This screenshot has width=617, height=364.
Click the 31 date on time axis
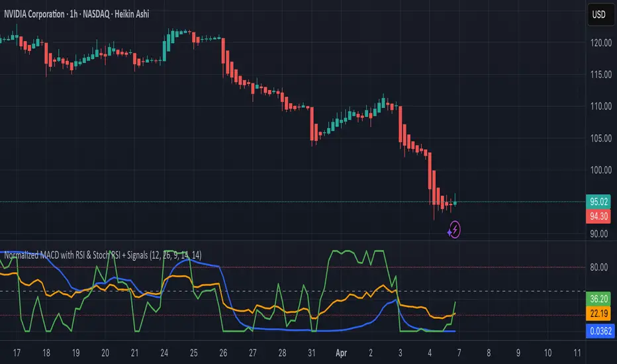coord(312,353)
